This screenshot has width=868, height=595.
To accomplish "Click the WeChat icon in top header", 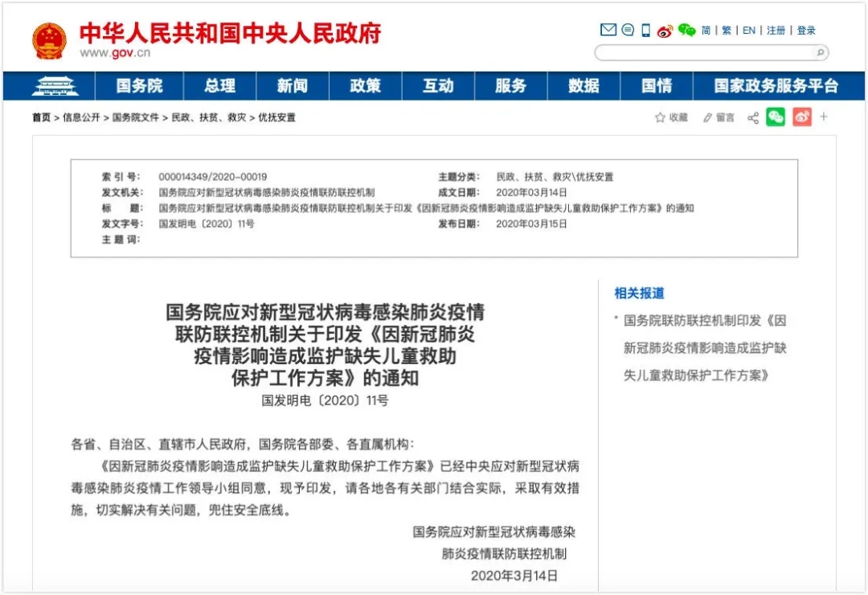I will coord(686,31).
